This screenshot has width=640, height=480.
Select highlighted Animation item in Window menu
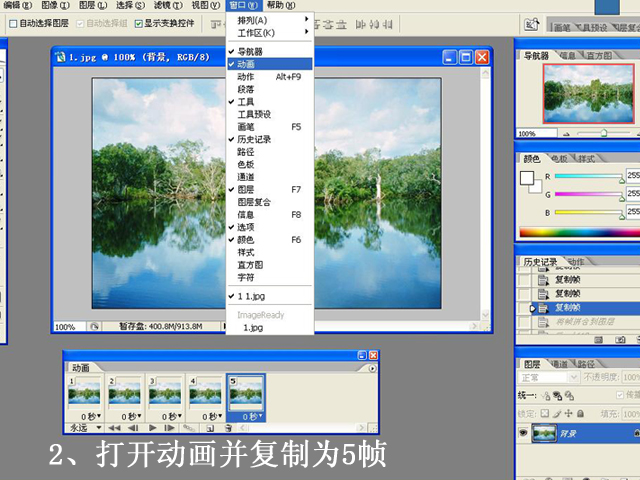270,64
